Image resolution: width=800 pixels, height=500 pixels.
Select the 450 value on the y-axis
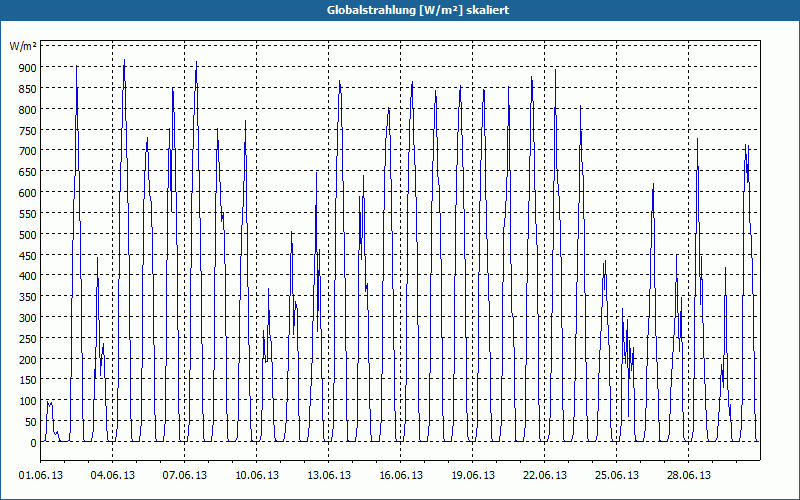point(28,256)
